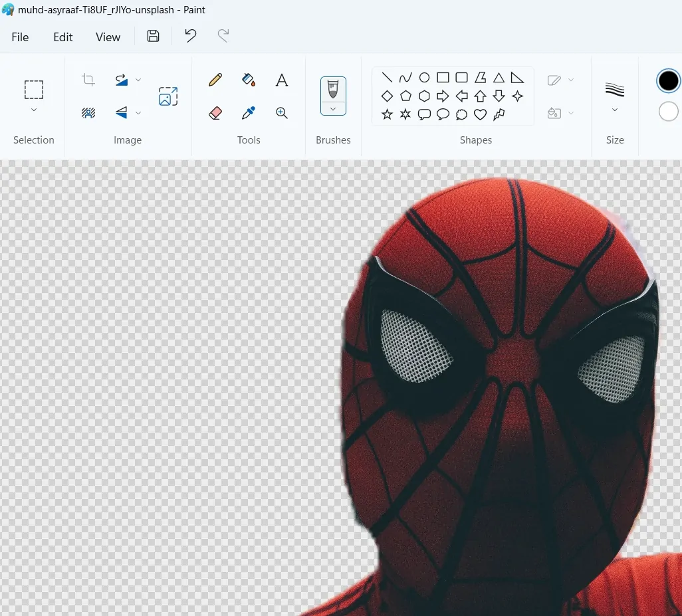The height and width of the screenshot is (616, 682).
Task: Select the black primary color swatch
Action: [x=668, y=80]
